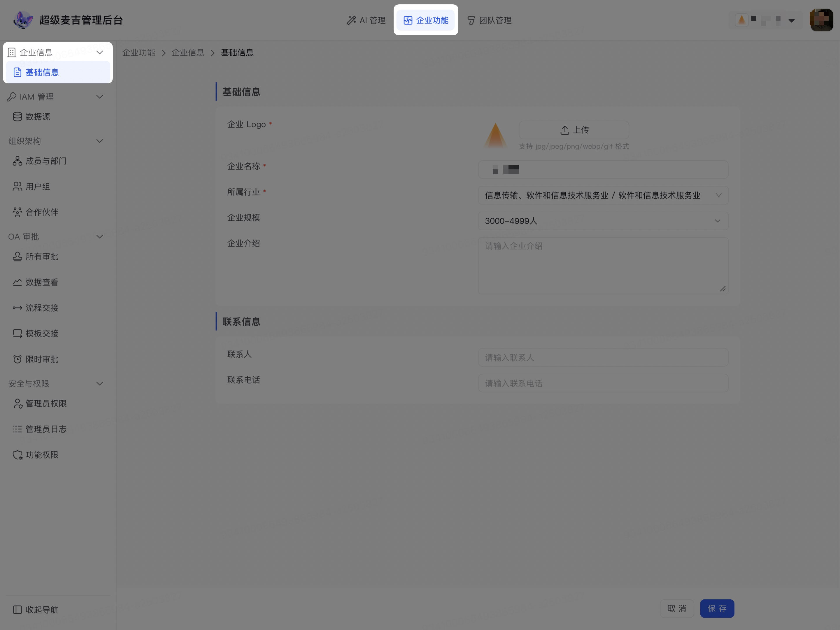Click the 基础信息 document icon
The height and width of the screenshot is (630, 840).
pos(17,72)
